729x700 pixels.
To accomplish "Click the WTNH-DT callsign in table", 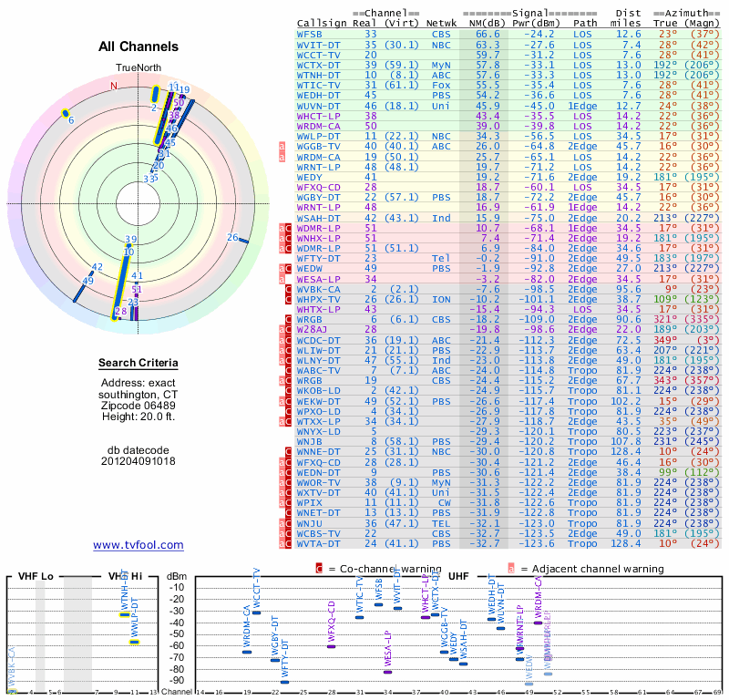I will (x=318, y=76).
